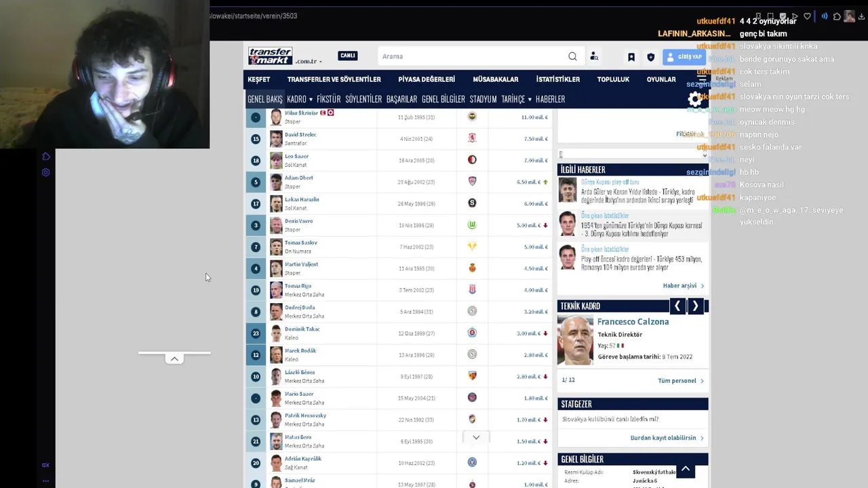Click Adrián Kaprálik's club crest
This screenshot has height=488, width=868.
472,462
